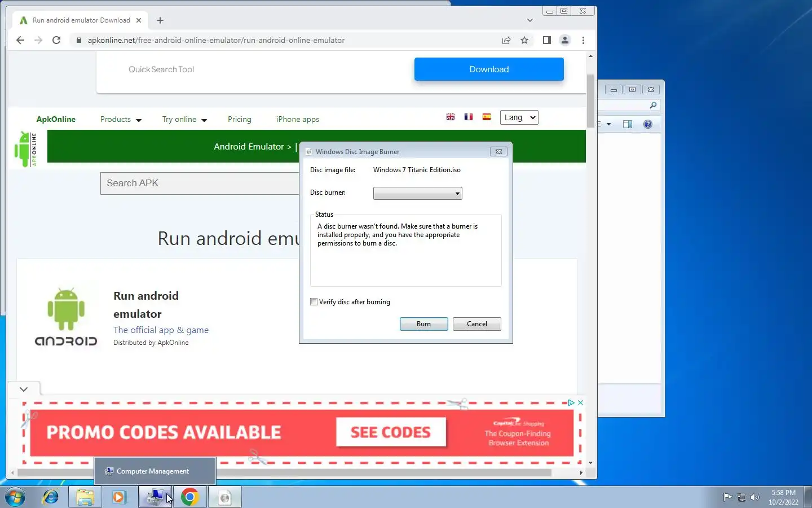Open the Disc burner dropdown
Image resolution: width=812 pixels, height=508 pixels.
pyautogui.click(x=418, y=194)
